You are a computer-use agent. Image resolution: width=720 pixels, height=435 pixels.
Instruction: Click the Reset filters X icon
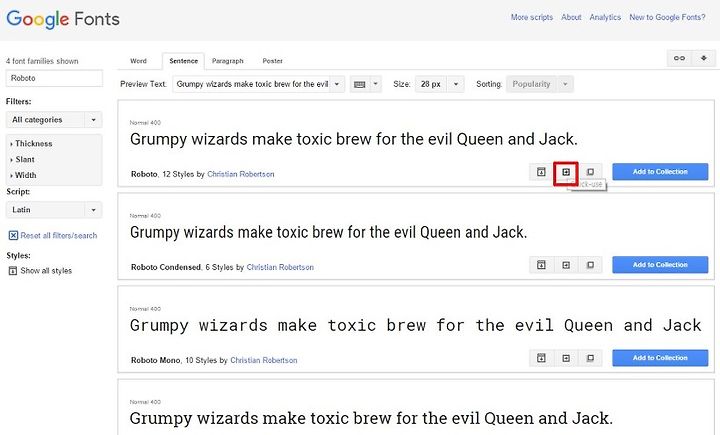(x=13, y=235)
